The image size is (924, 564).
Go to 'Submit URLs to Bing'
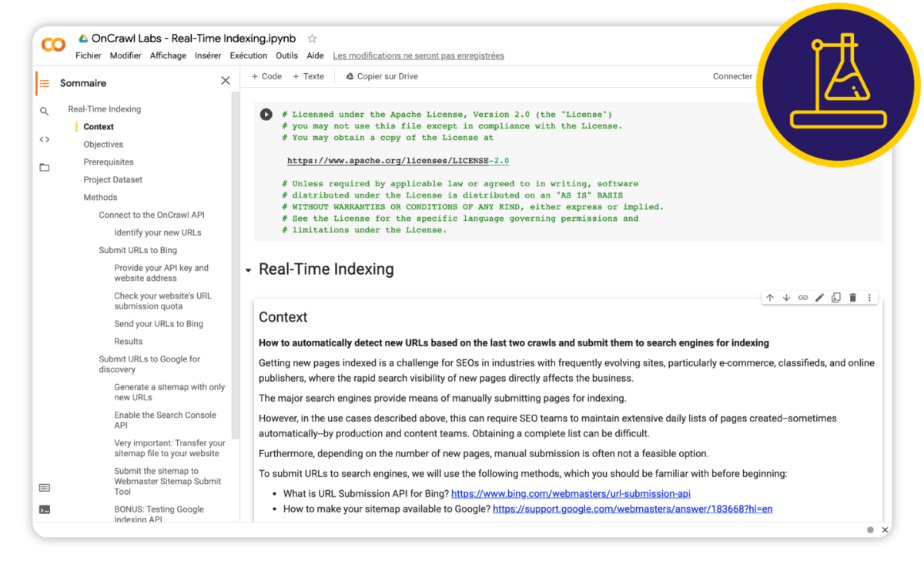138,250
